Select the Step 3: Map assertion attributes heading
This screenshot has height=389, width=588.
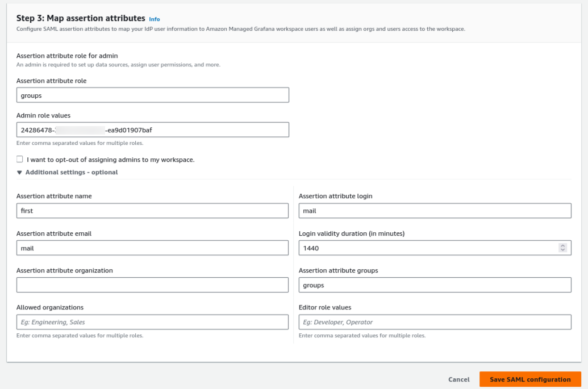coord(78,19)
